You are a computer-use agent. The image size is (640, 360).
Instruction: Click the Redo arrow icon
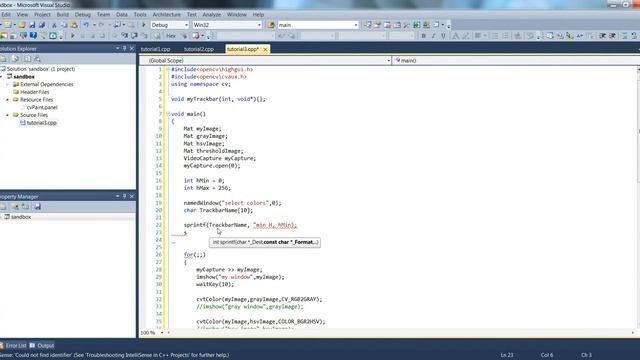click(102, 25)
